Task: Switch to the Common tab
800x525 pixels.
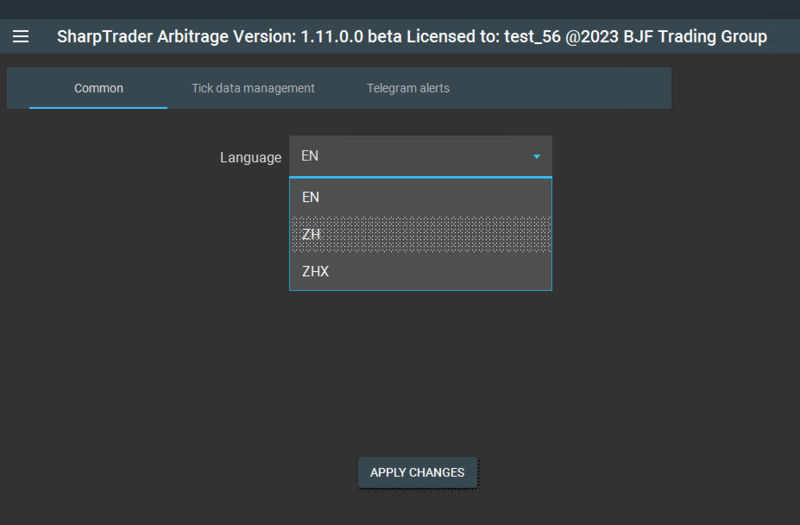Action: 98,88
